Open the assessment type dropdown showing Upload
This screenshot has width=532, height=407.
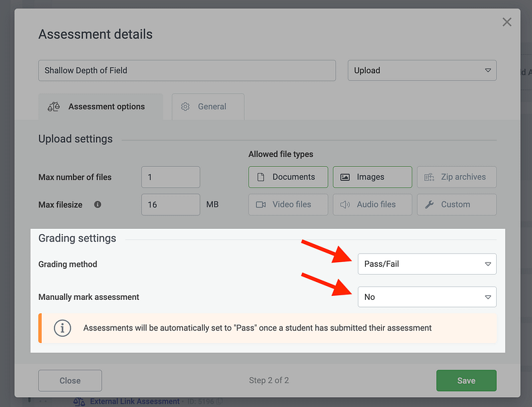422,70
